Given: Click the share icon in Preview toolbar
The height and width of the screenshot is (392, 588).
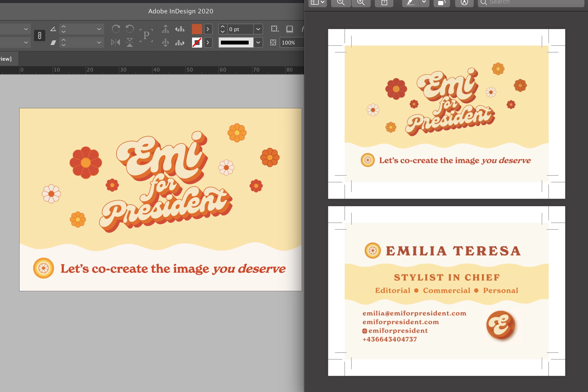Looking at the screenshot, I should pos(384,3).
